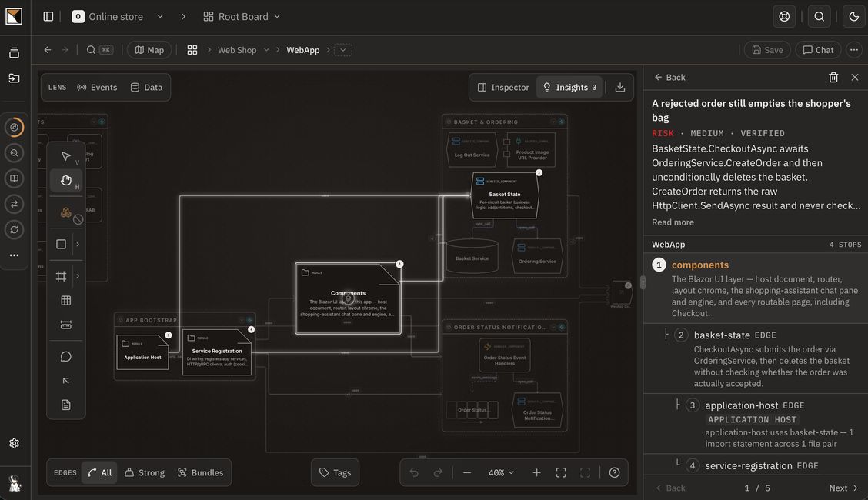Go Back from the insight detail

pos(669,78)
